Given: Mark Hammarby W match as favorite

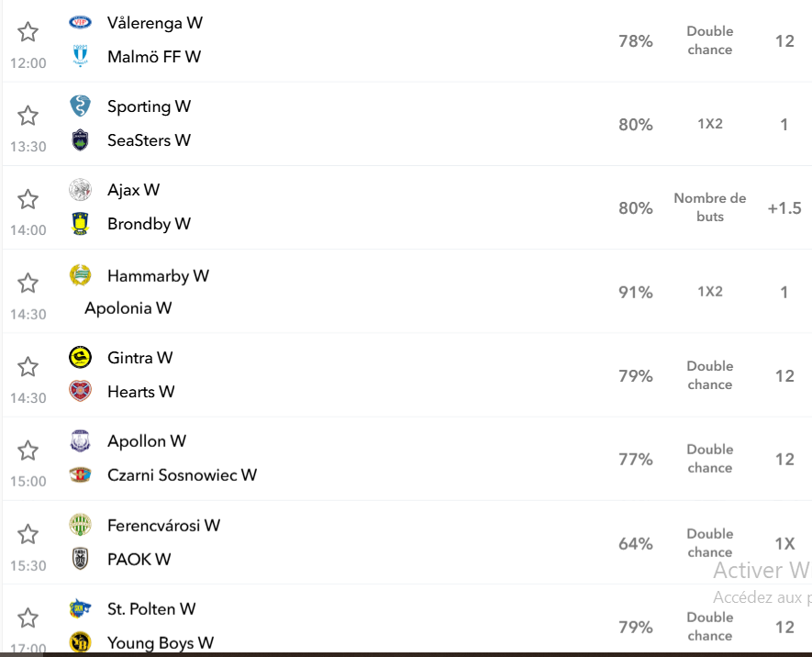Looking at the screenshot, I should (x=28, y=284).
